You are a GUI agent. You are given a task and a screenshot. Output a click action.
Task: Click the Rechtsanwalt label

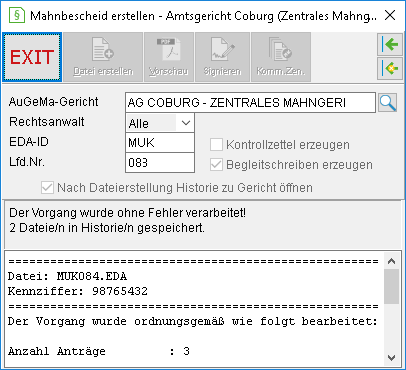tap(47, 122)
